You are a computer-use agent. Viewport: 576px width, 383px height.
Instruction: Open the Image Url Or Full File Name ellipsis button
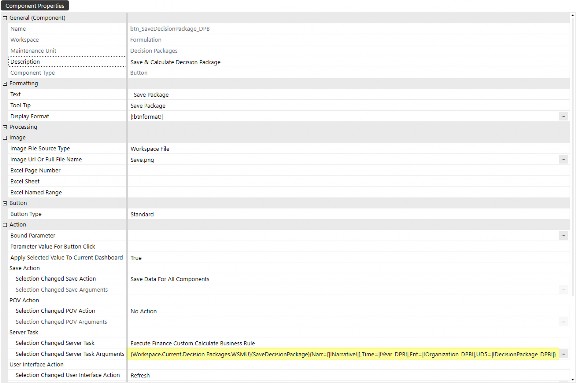(563, 160)
